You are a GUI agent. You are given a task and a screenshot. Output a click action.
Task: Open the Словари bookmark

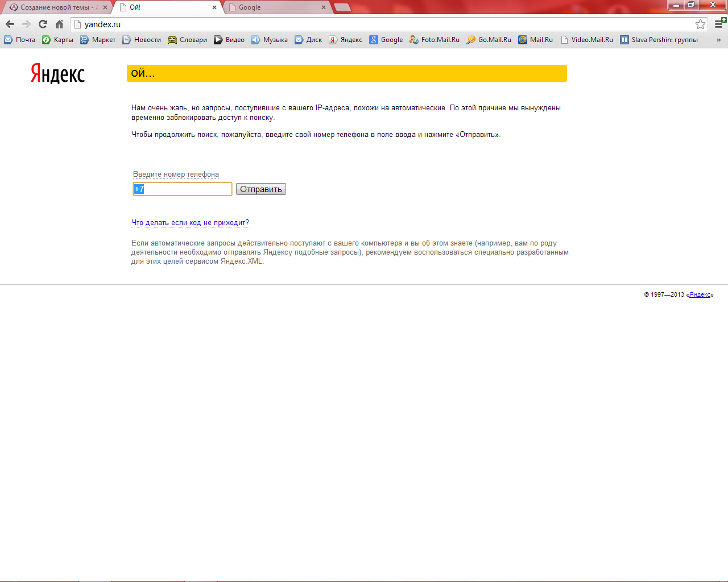(188, 40)
